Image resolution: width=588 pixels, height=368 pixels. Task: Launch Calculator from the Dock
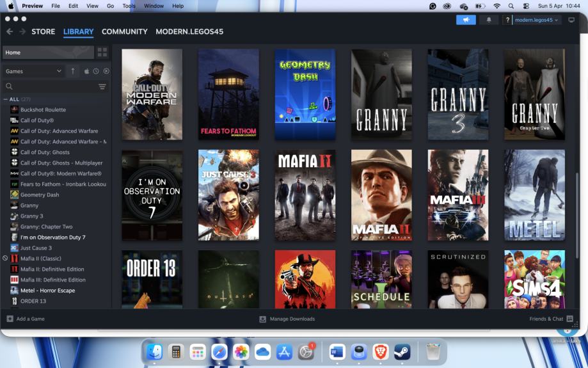point(176,352)
